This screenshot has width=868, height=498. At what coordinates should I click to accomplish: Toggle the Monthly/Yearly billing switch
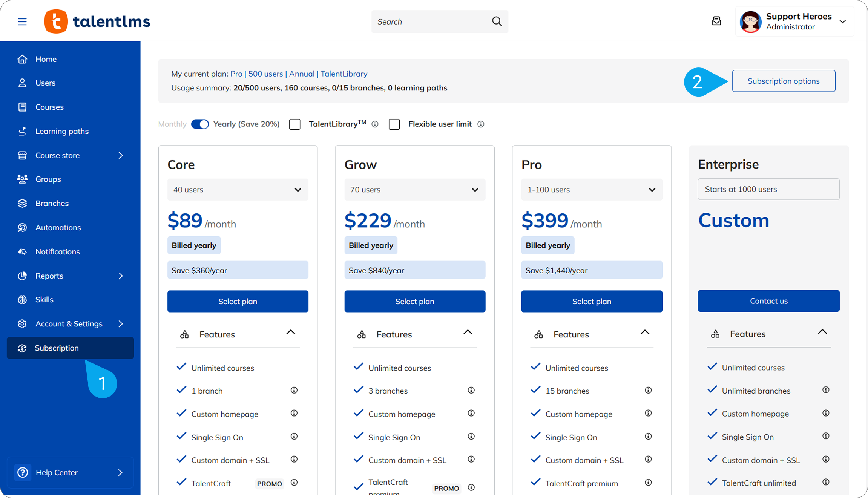click(200, 124)
